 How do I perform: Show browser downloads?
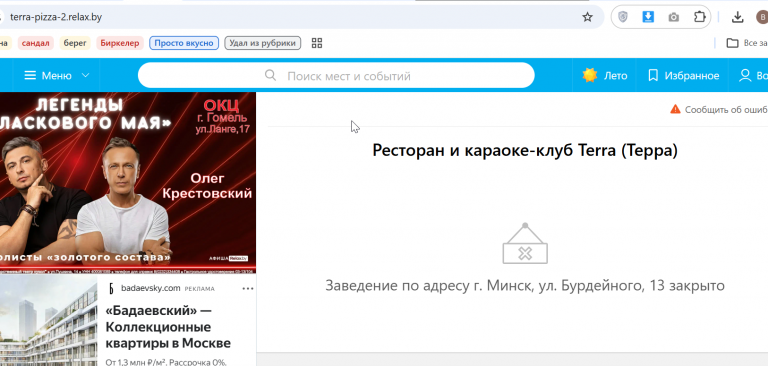[738, 17]
